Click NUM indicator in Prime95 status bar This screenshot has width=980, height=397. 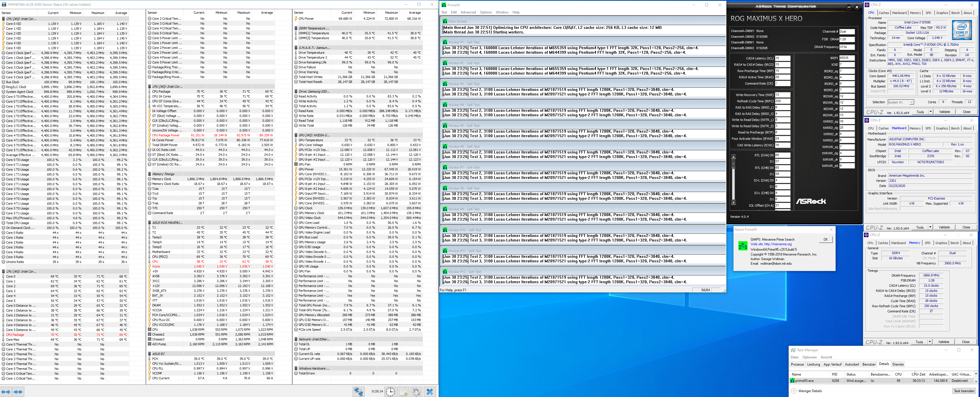tap(706, 290)
